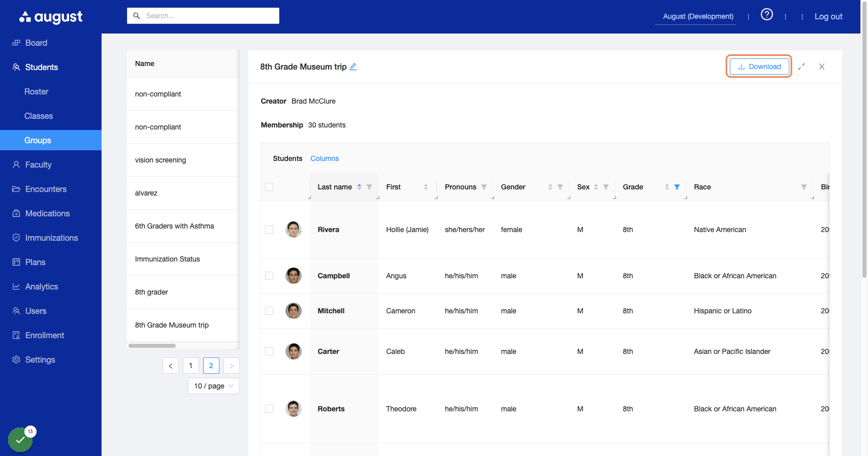Sort by Last name column arrows
This screenshot has width=868, height=456.
(x=359, y=187)
